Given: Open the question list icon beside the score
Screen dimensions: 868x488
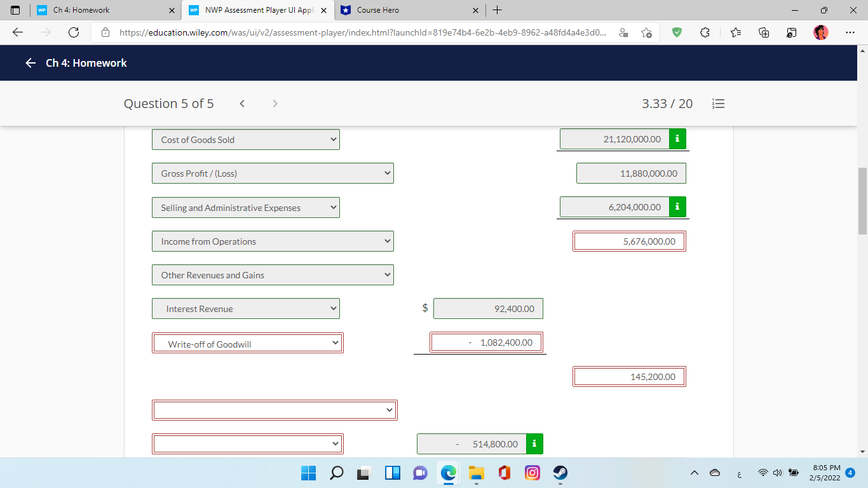Looking at the screenshot, I should (719, 104).
